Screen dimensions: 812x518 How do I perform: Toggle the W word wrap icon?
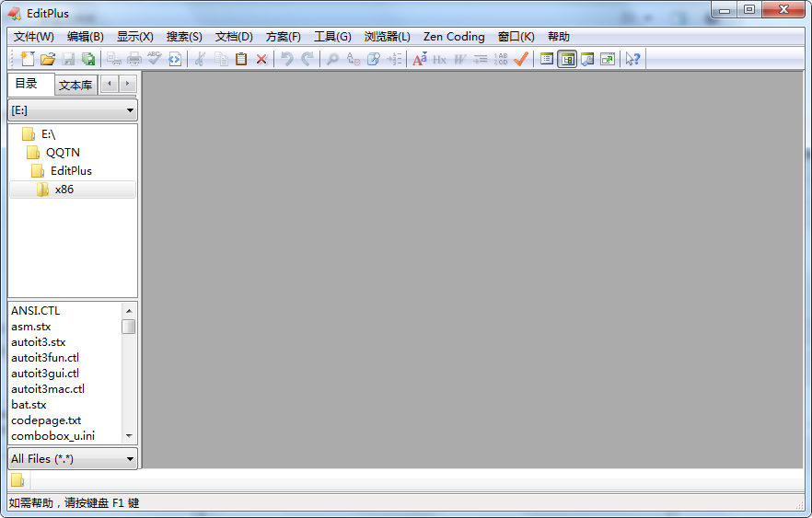(x=460, y=59)
